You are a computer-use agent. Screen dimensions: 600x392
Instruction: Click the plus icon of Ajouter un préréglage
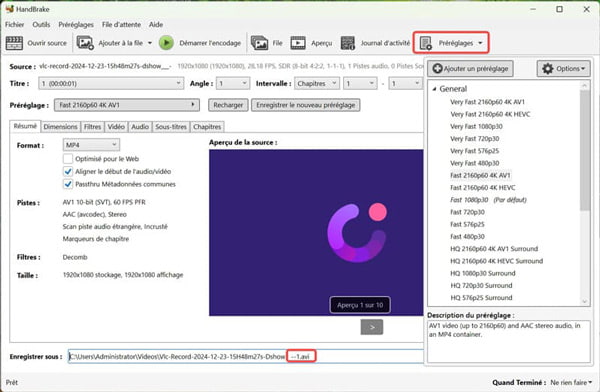tap(437, 69)
